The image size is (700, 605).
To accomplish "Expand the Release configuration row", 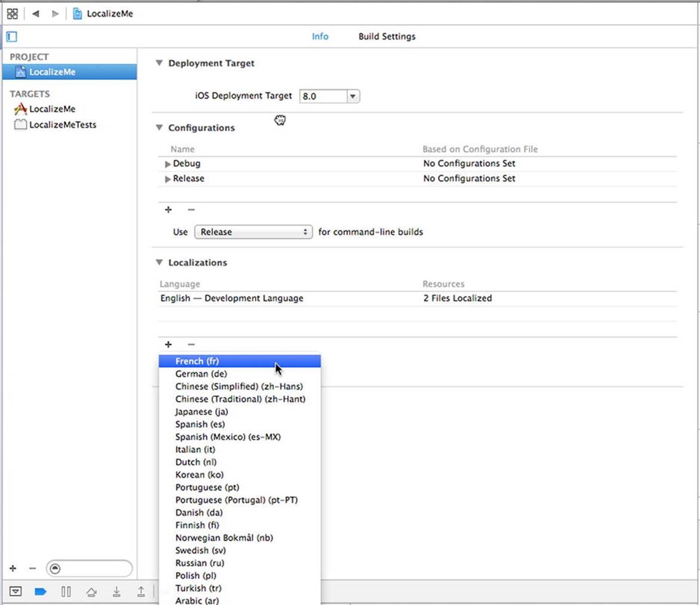I will (x=168, y=179).
